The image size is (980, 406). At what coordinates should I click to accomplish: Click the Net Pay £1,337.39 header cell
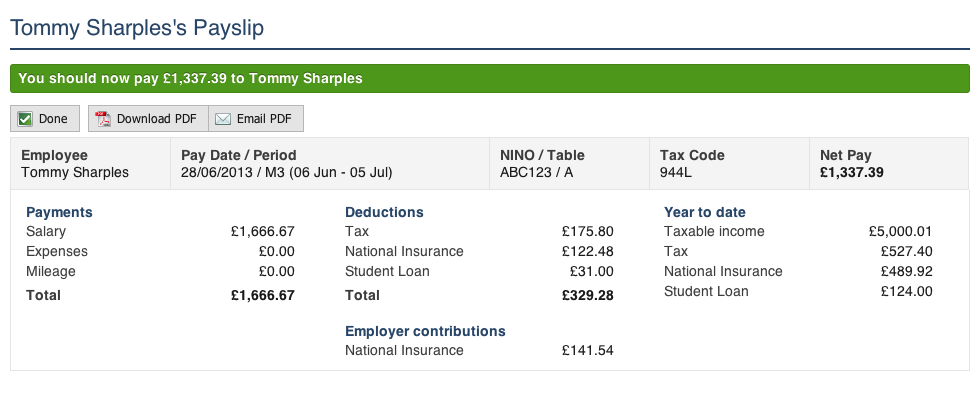coord(889,164)
